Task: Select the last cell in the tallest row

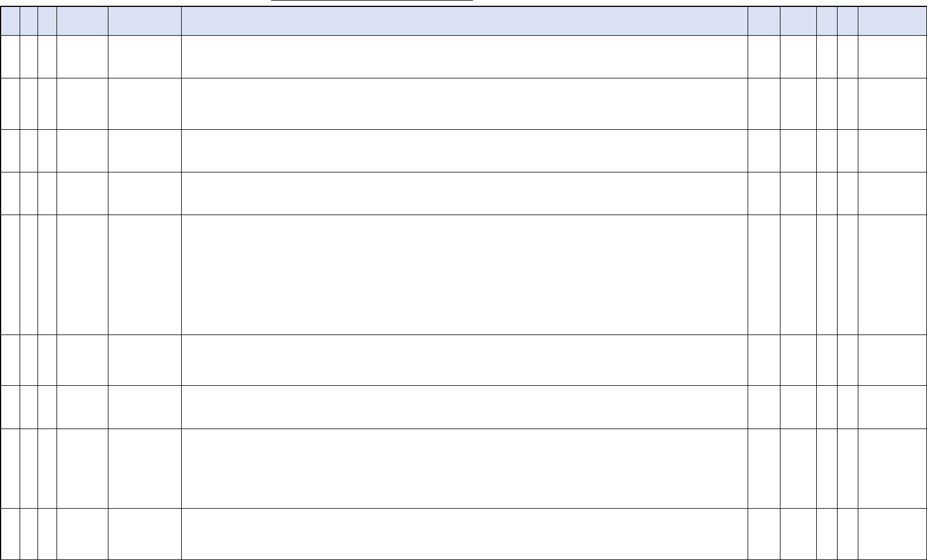Action: 892,275
